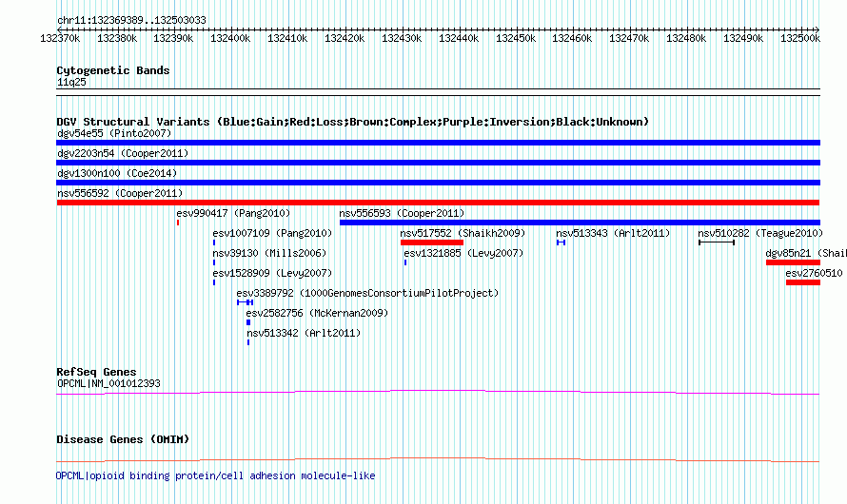Click the 132370k ruler tick label
This screenshot has height=504, width=847.
pos(60,38)
